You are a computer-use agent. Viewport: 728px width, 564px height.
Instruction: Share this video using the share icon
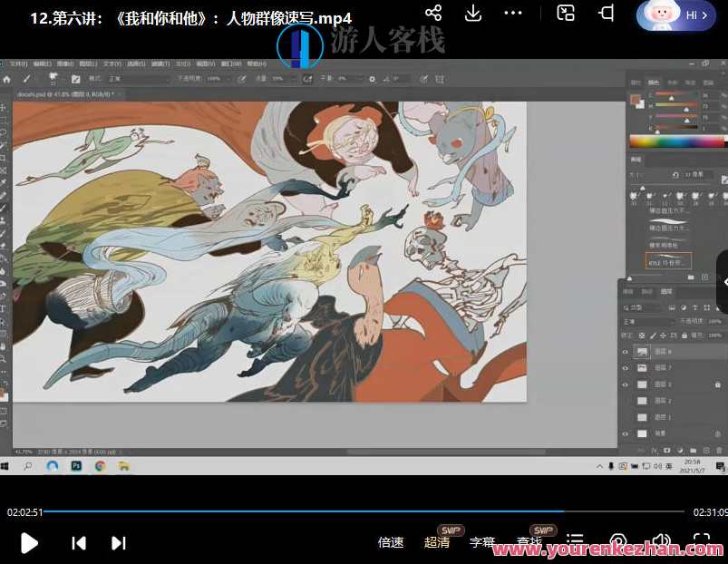coord(433,13)
